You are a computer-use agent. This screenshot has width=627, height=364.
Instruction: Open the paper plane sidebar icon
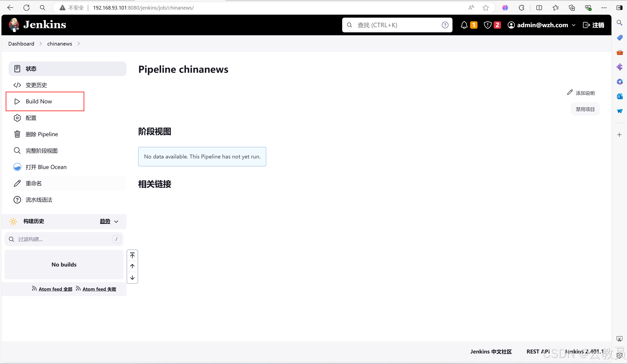pyautogui.click(x=620, y=111)
